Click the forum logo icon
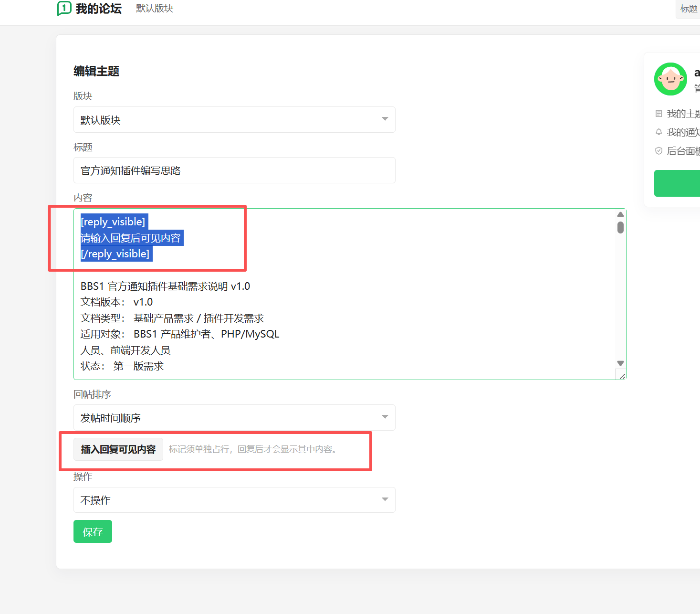 [x=64, y=9]
